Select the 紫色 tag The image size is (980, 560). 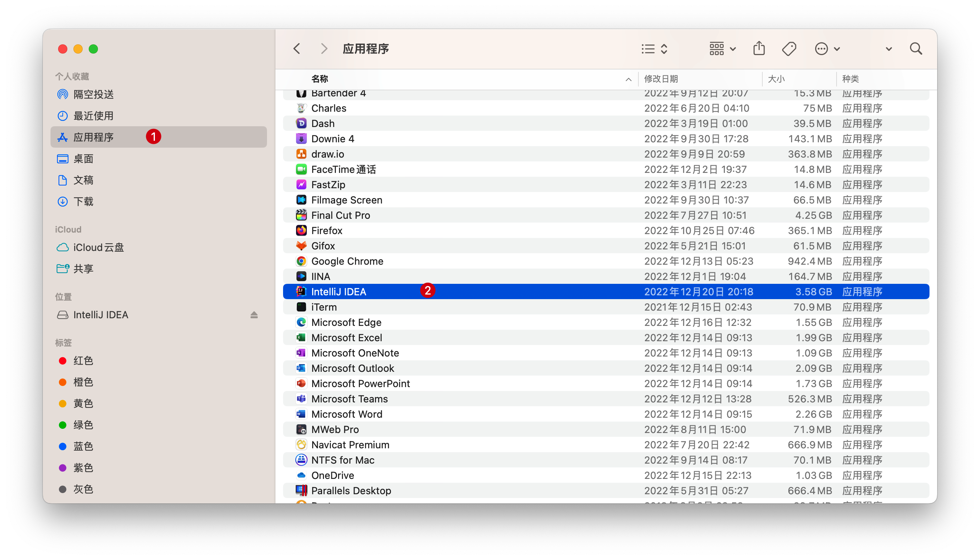click(158, 468)
